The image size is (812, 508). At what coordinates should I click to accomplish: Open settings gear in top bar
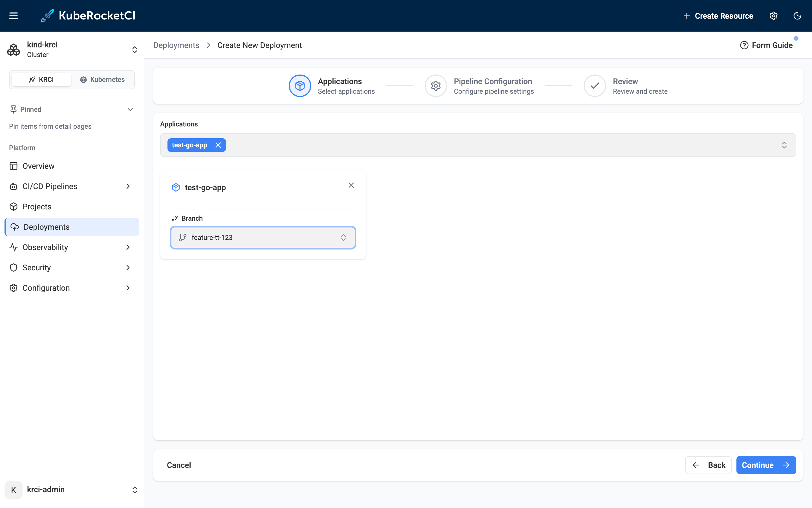click(x=773, y=16)
